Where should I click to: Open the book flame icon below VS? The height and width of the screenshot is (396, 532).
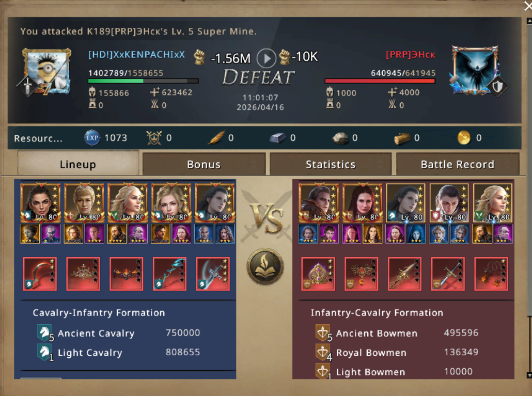(x=265, y=267)
